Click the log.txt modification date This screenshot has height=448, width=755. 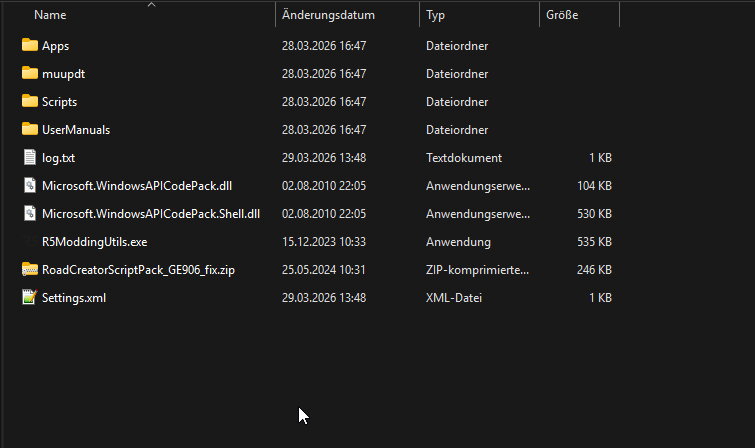coord(324,158)
